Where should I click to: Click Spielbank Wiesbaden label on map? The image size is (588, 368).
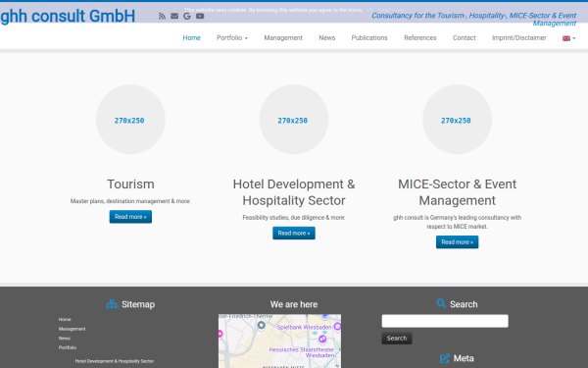click(304, 328)
